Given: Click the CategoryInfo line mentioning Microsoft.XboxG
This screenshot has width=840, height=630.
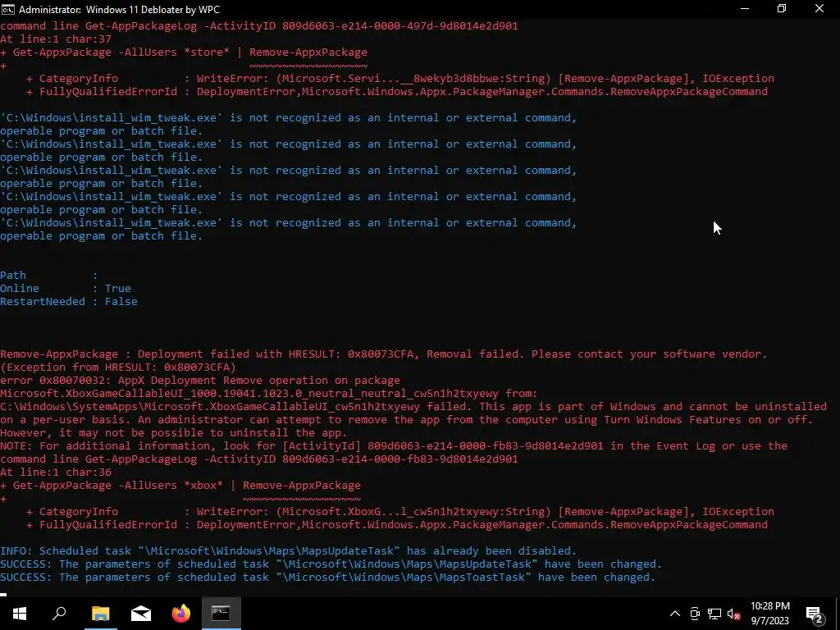Looking at the screenshot, I should 399,511.
